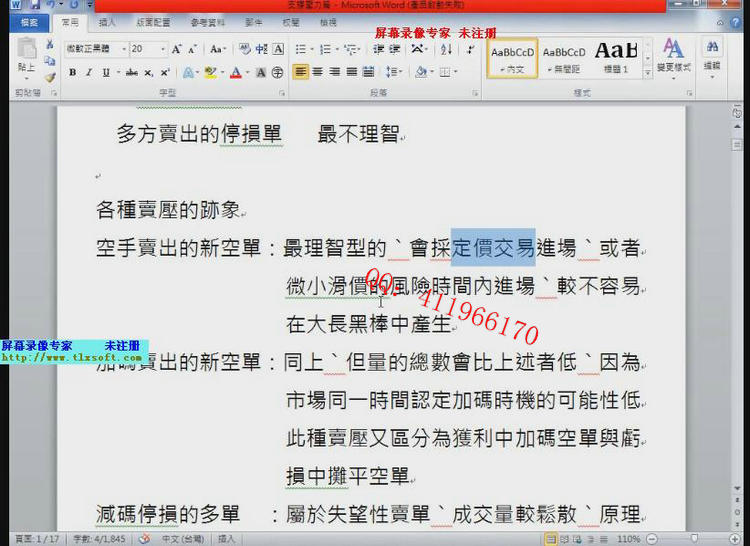Click the Grow Font icon

(177, 48)
